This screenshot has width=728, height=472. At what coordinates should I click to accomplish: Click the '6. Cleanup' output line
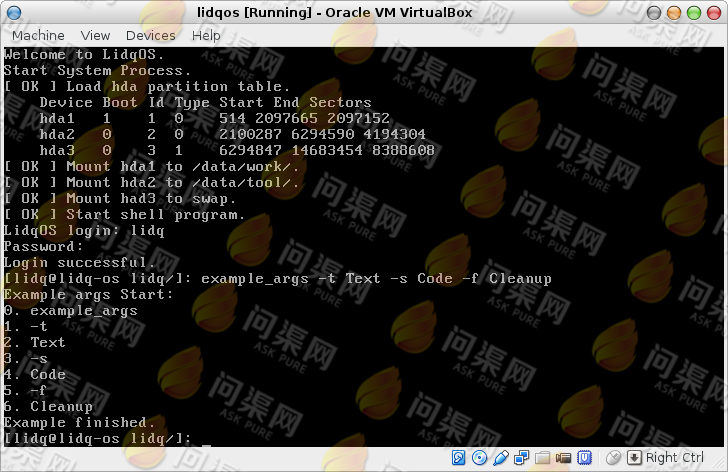48,407
